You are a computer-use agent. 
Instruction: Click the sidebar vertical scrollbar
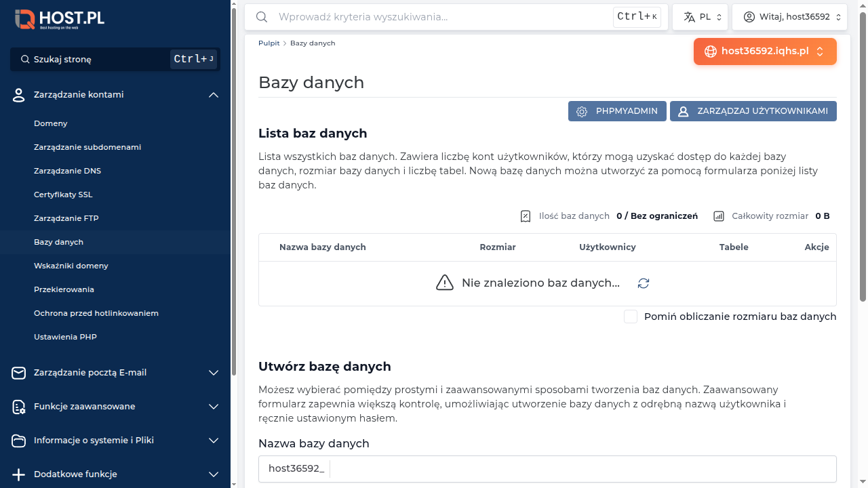(234, 193)
